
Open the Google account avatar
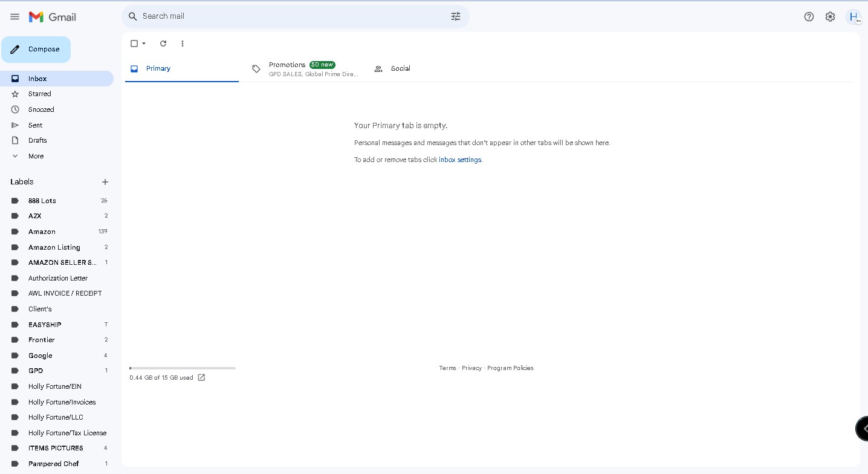853,17
